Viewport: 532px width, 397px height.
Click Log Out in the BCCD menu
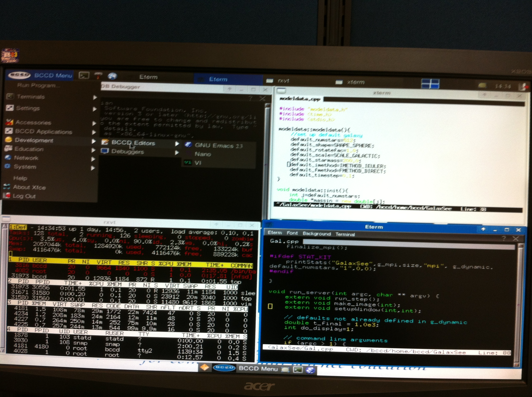[x=24, y=196]
